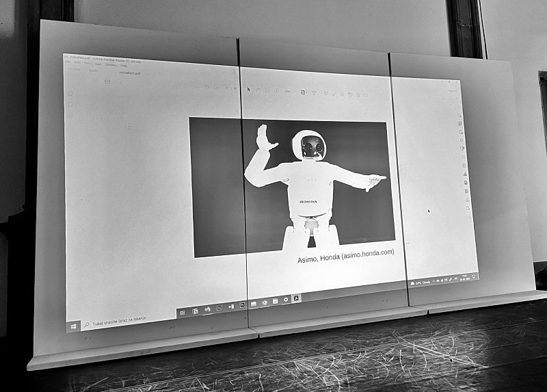Choose the Selection arrow tool
Viewport: 547px width, 392px height.
pyautogui.click(x=249, y=89)
